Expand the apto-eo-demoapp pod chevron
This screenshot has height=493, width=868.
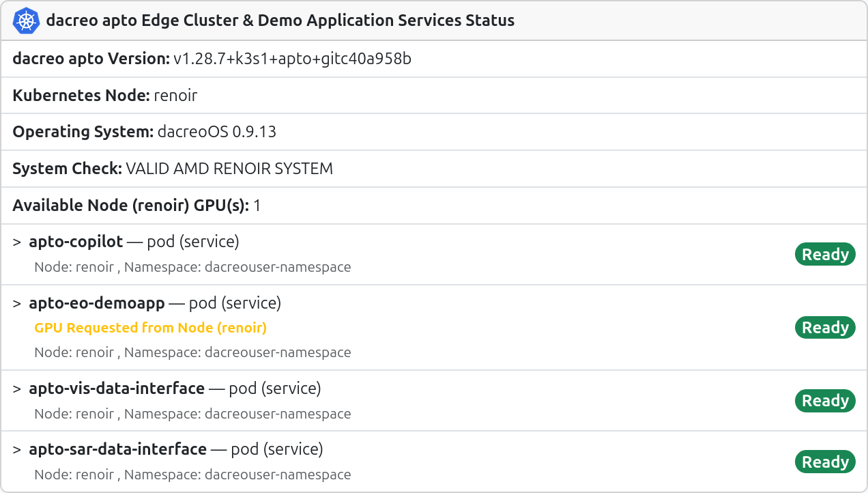(x=17, y=303)
